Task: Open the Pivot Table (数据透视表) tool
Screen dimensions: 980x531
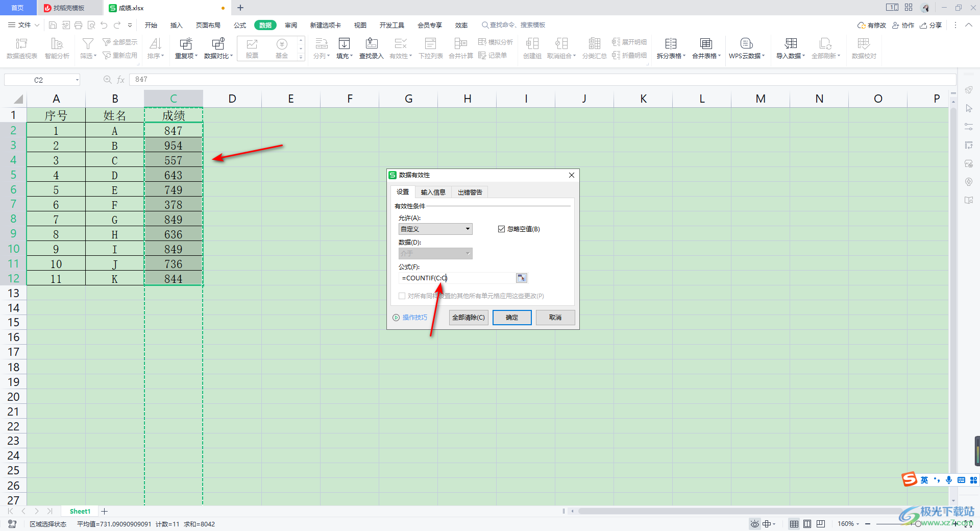Action: click(x=22, y=49)
